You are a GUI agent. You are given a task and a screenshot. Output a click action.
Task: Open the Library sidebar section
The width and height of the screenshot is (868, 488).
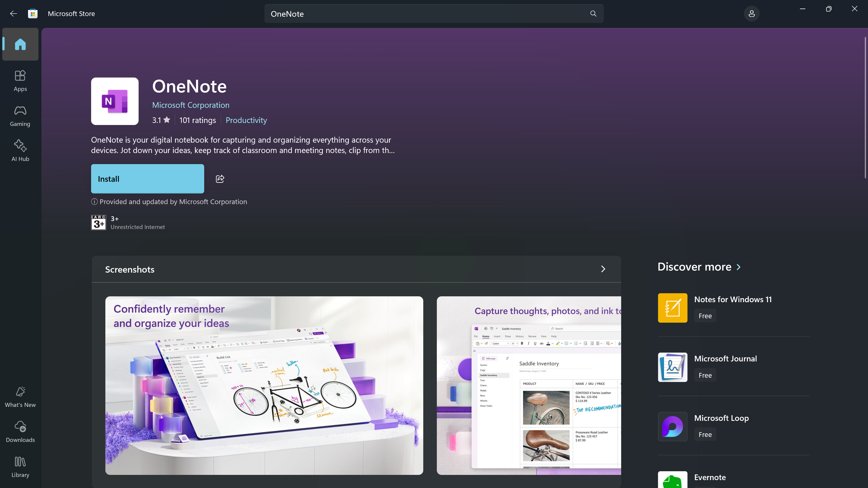coord(20,467)
